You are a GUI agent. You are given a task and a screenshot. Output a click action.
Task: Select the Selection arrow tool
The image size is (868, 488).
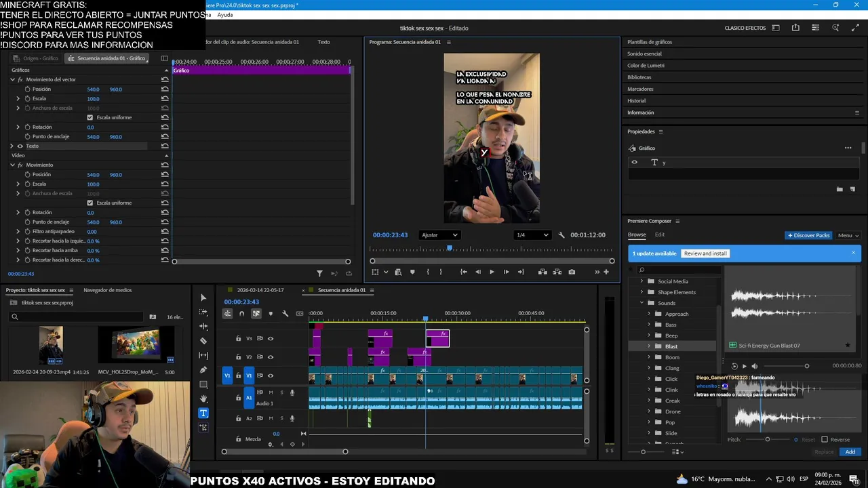203,298
